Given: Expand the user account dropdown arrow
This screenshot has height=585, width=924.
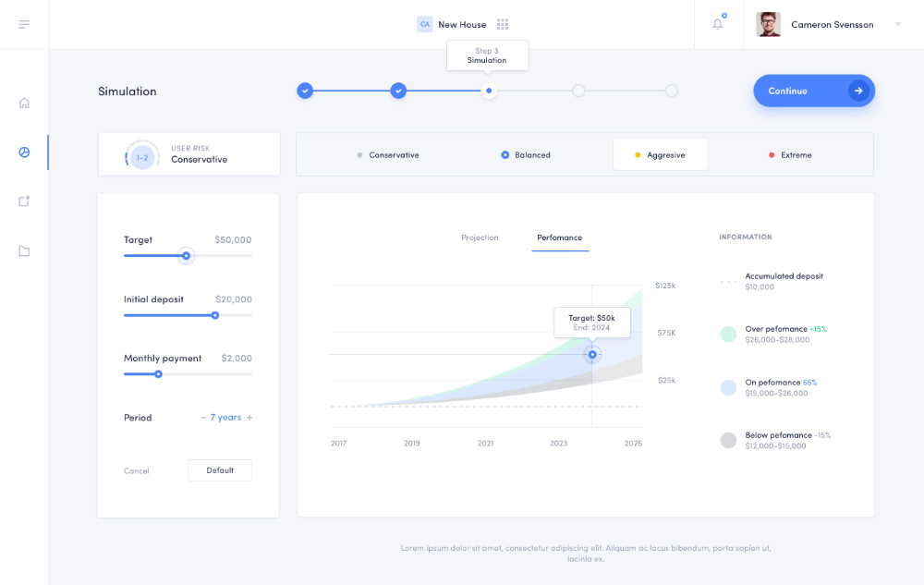Looking at the screenshot, I should coord(898,24).
